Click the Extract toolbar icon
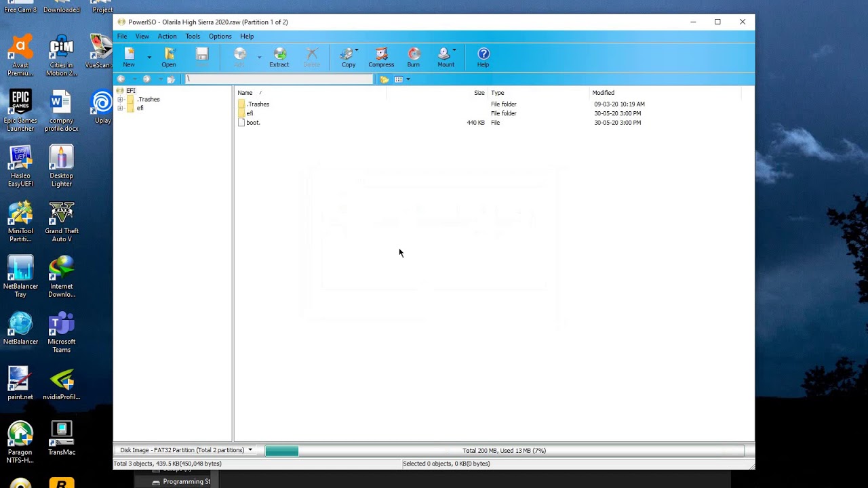 click(279, 57)
